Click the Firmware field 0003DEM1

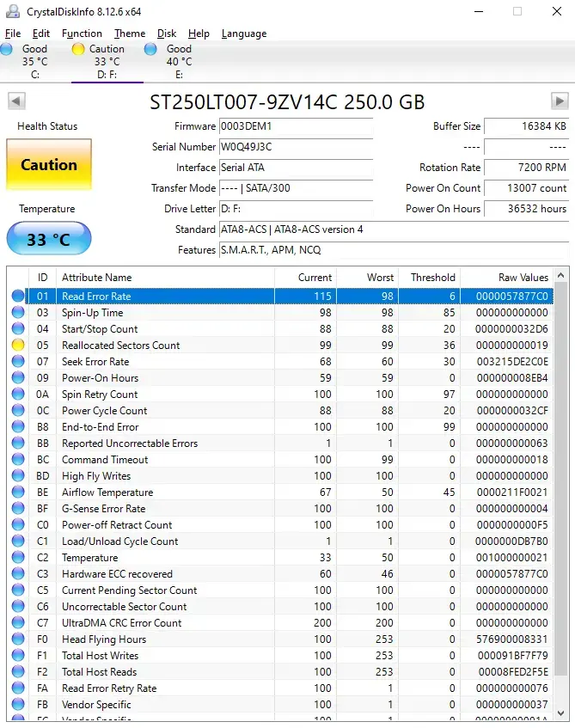tap(296, 126)
